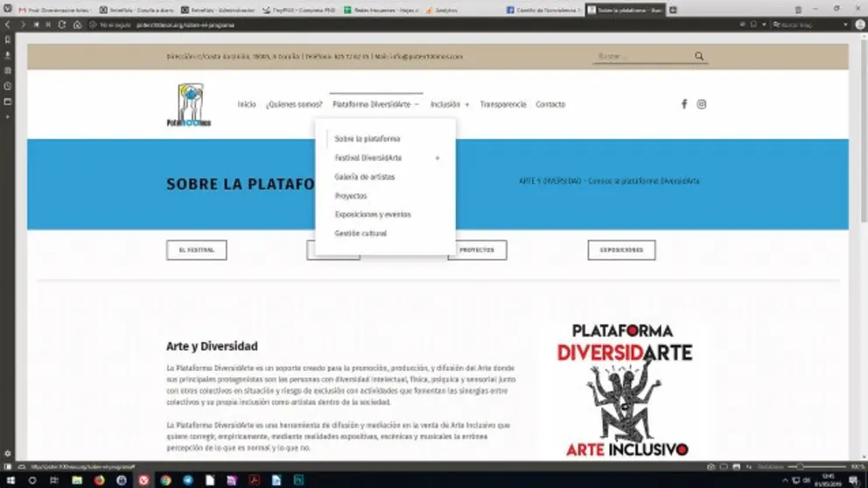Screen dimensions: 868x488
Task: Open the closed tabs trash can
Action: click(798, 10)
